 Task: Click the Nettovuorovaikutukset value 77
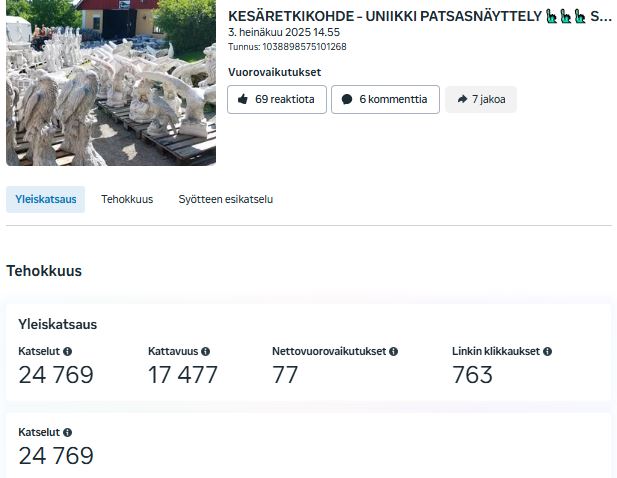point(285,375)
